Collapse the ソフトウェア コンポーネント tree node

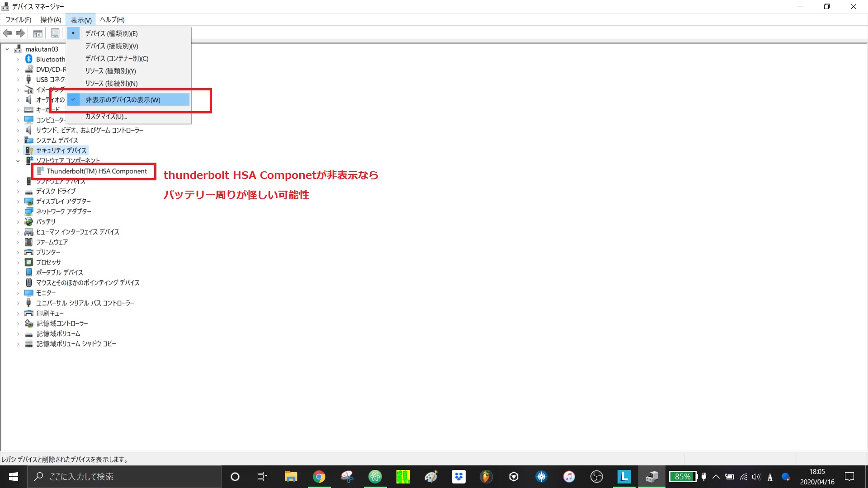[x=18, y=161]
